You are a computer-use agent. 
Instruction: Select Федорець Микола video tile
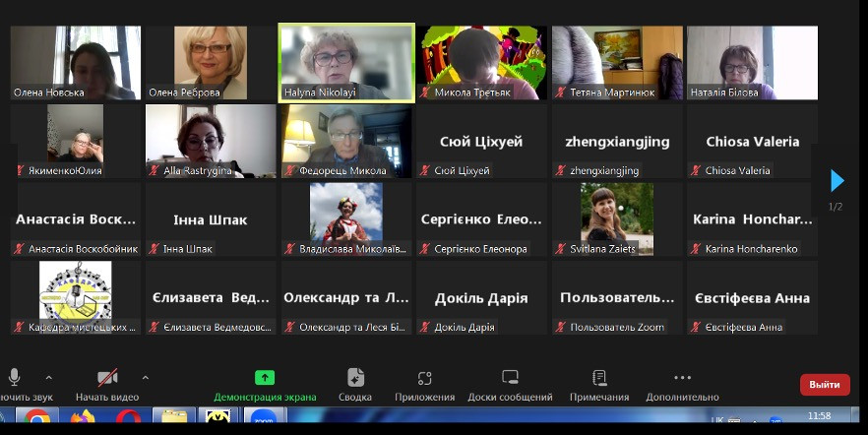[346, 141]
